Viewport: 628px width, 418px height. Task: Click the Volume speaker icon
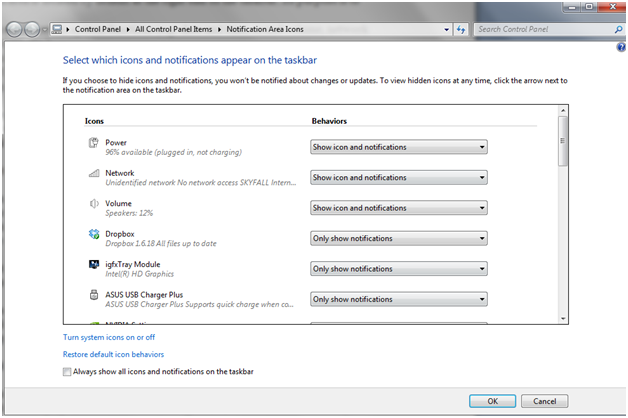93,207
